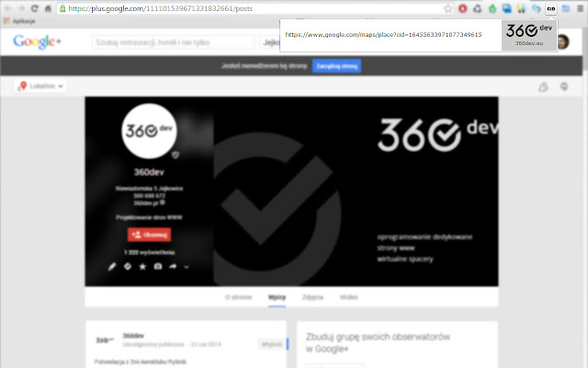Image resolution: width=588 pixels, height=368 pixels.
Task: Open the green droplet extension icon
Action: coord(492,8)
